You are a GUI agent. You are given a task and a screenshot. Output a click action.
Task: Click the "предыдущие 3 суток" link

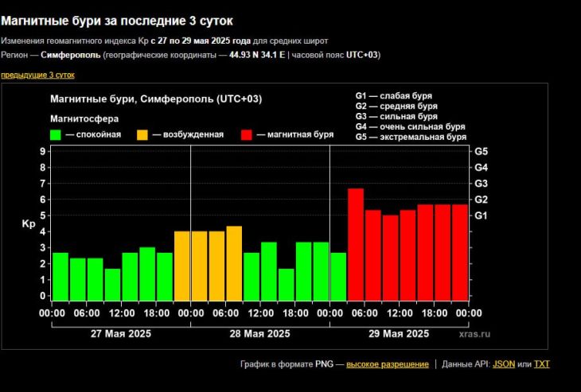[x=37, y=75]
